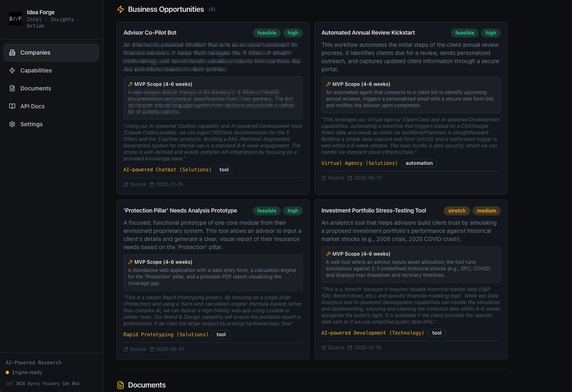Click the tool tag on Advisor Co-Pilot Bot card

(x=224, y=170)
